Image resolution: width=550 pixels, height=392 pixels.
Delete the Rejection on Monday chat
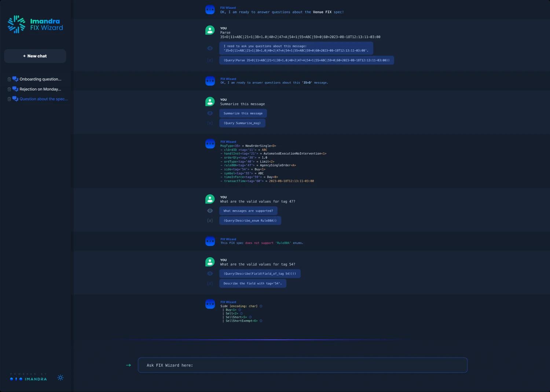click(9, 89)
